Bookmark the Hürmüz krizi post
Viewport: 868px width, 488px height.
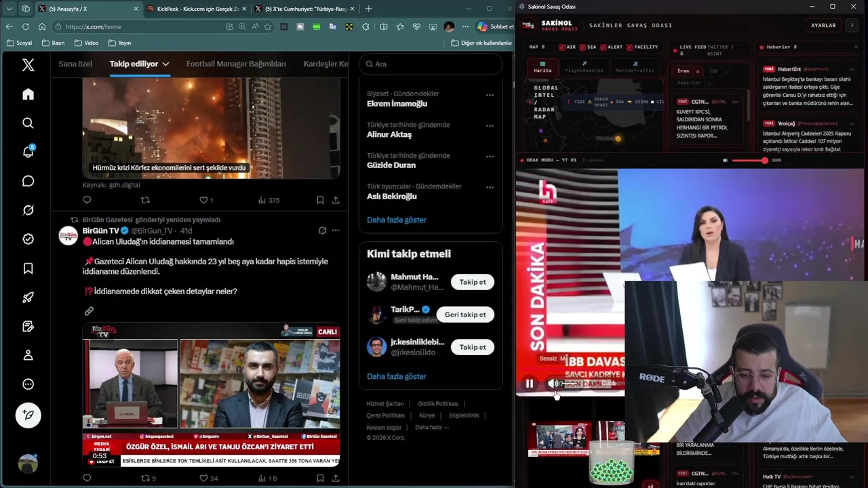[x=320, y=200]
